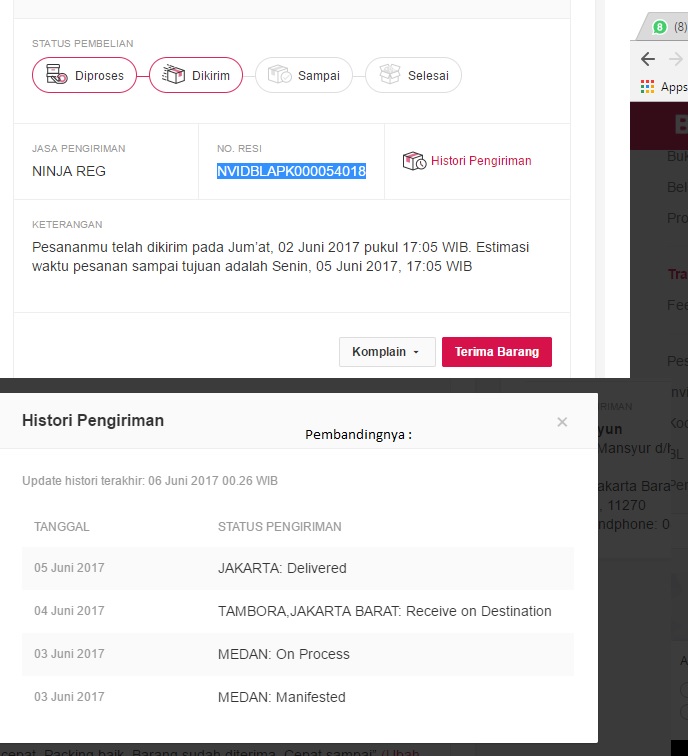The width and height of the screenshot is (688, 756).
Task: Click the Dikirim shipped box icon
Action: click(x=174, y=76)
